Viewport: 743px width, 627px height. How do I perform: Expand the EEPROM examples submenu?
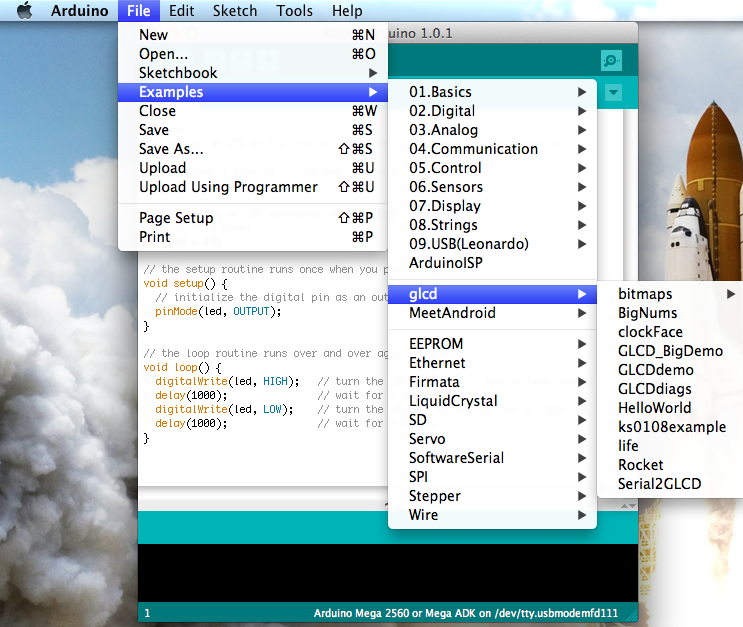click(x=492, y=344)
